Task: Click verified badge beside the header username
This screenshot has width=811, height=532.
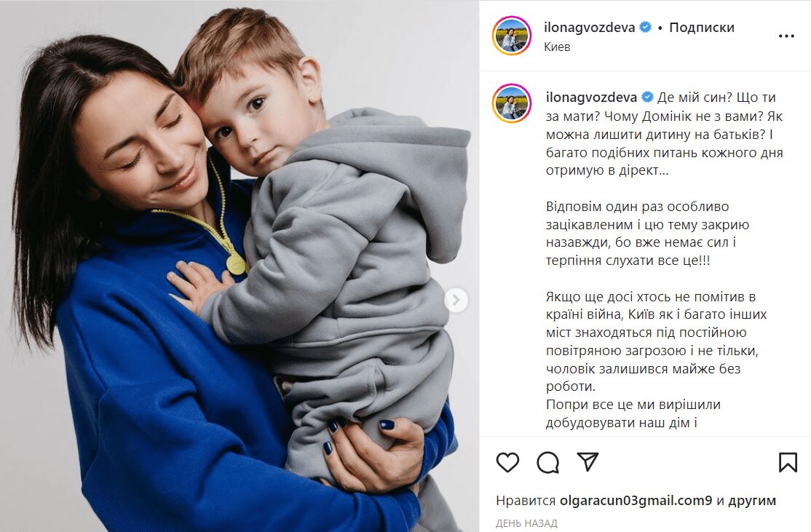Action: click(x=645, y=28)
